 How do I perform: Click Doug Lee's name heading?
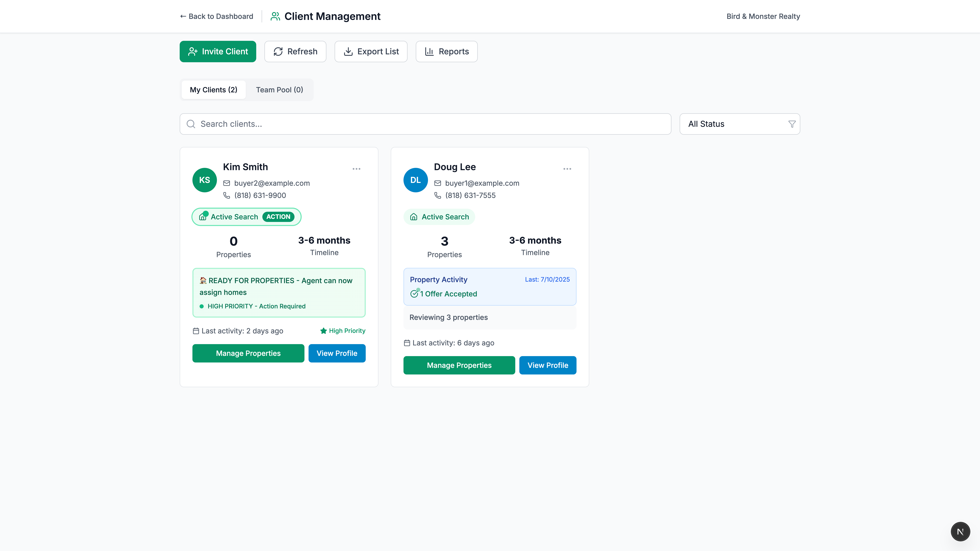point(455,167)
